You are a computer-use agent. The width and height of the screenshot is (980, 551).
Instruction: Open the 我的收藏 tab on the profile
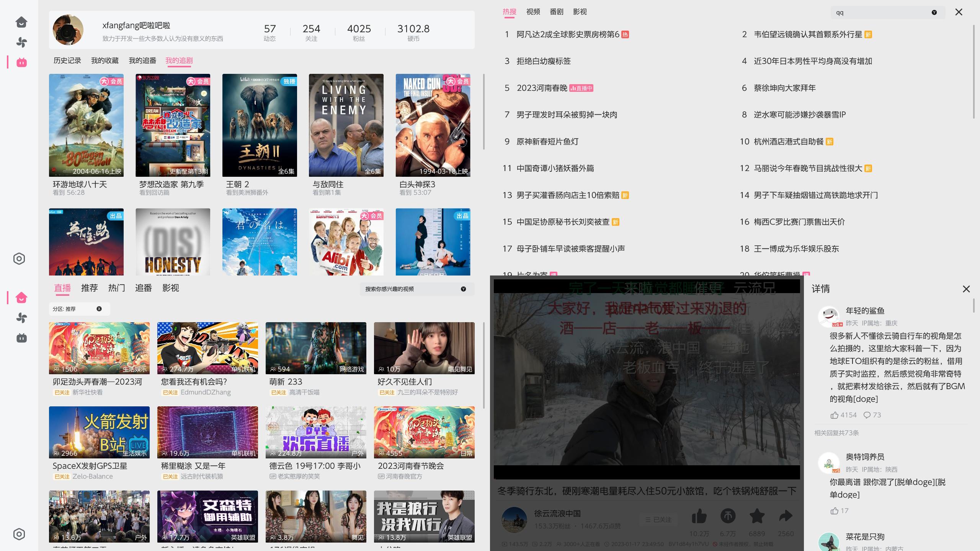[x=105, y=60]
